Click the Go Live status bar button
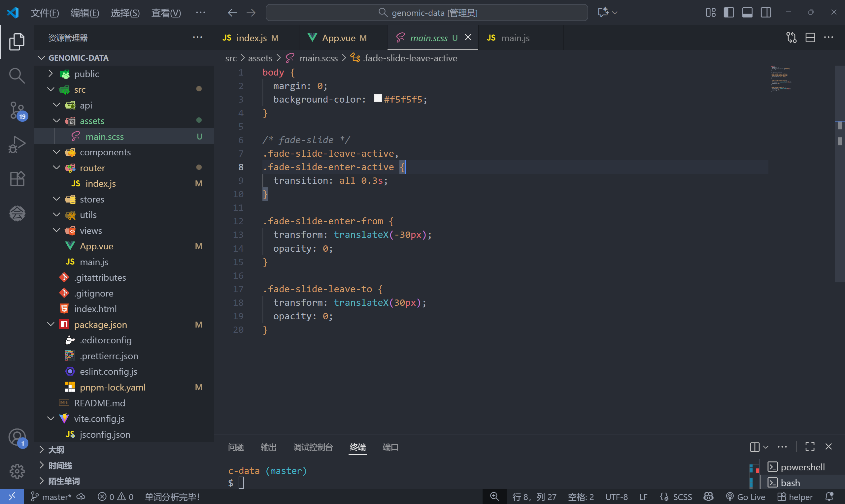Viewport: 845px width, 504px height. [745, 497]
